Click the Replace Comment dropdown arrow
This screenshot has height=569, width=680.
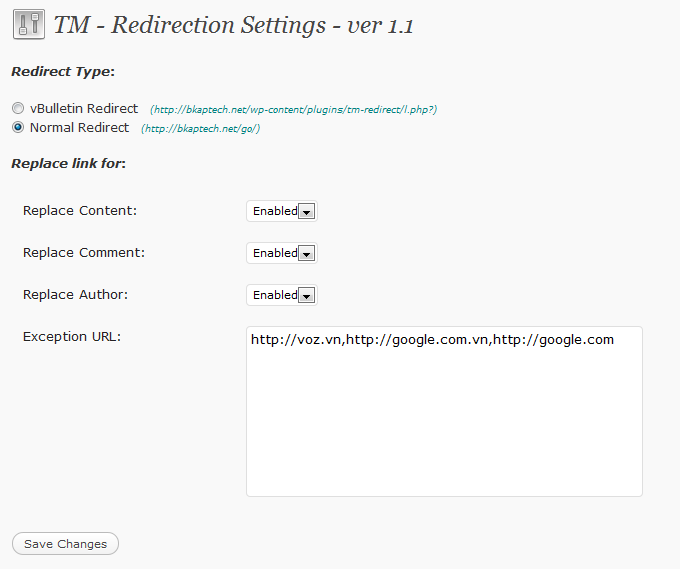[x=307, y=254]
